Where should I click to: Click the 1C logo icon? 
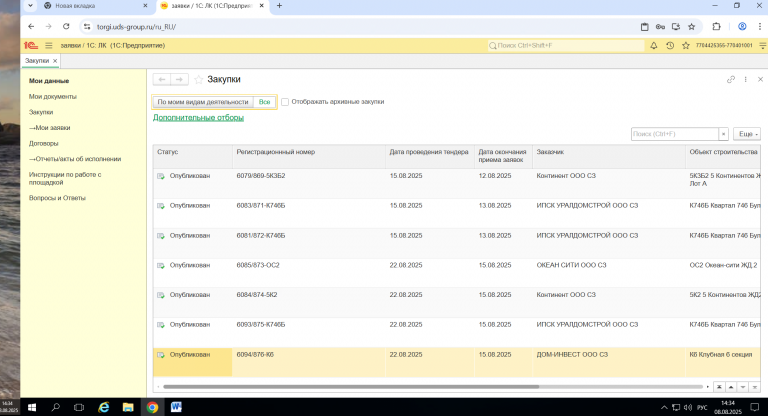pyautogui.click(x=30, y=46)
